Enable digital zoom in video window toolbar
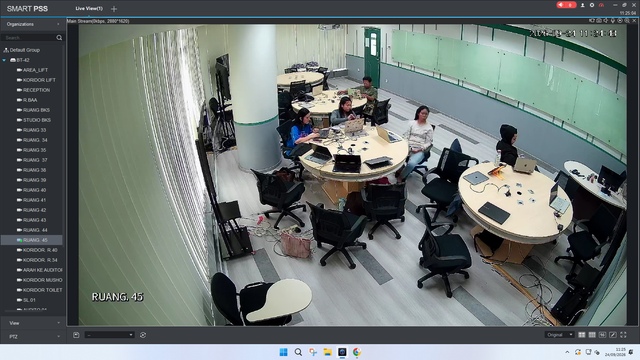The image size is (640, 360). click(x=627, y=21)
